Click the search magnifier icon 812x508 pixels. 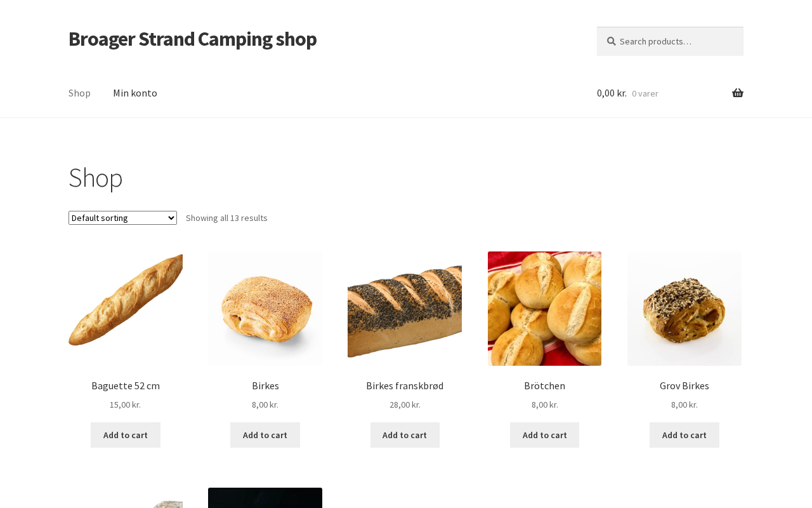click(x=611, y=41)
